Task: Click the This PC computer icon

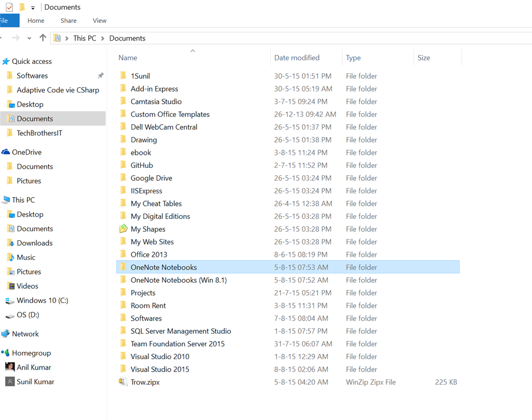Action: 6,200
